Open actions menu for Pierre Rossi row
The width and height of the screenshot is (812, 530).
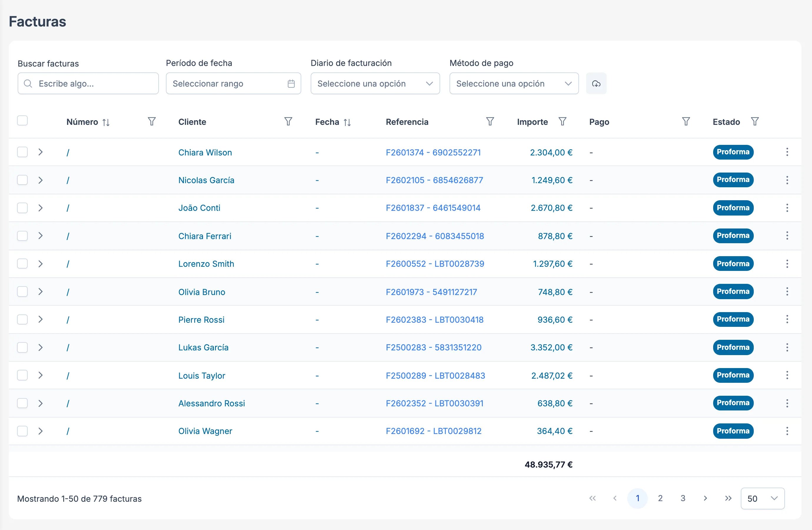(787, 319)
